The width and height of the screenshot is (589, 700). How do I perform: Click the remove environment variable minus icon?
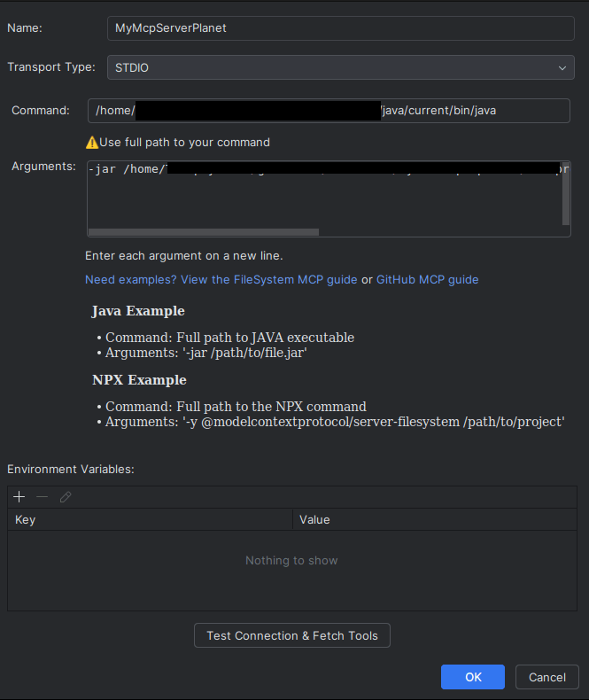pyautogui.click(x=42, y=497)
